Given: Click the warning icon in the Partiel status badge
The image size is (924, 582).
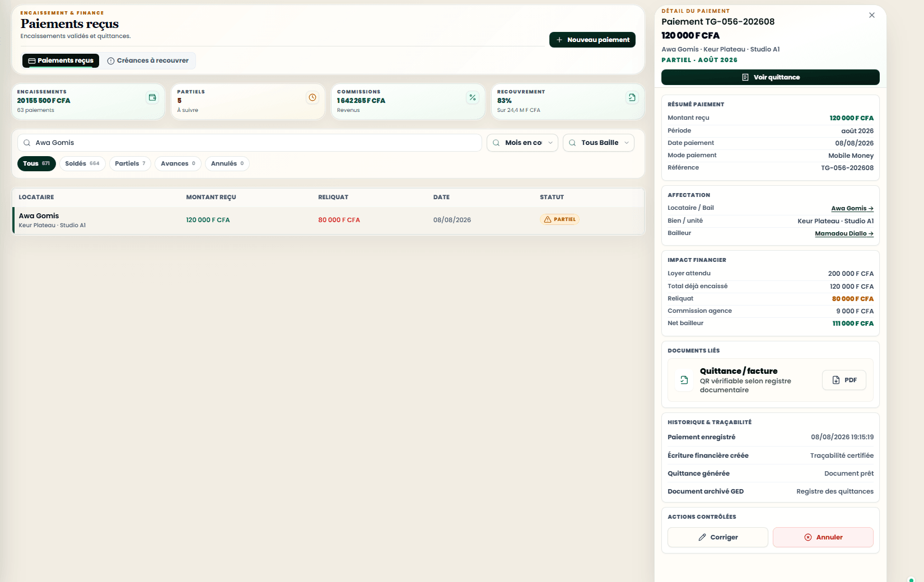Looking at the screenshot, I should tap(548, 219).
